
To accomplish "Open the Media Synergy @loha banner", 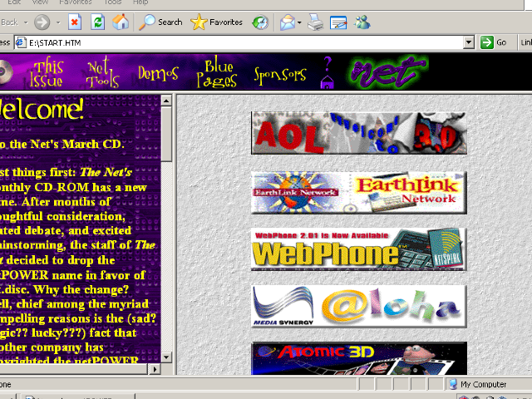I will 359,307.
